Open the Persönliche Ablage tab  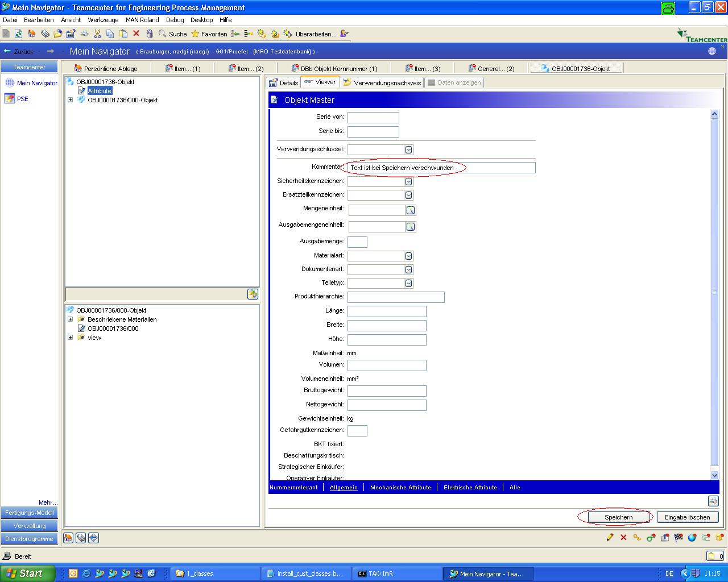point(106,68)
